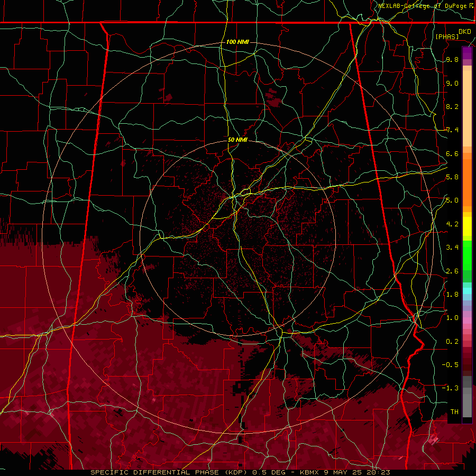The image size is (476, 476).
Task: Click the 6.6 scale value
Action: coord(452,153)
